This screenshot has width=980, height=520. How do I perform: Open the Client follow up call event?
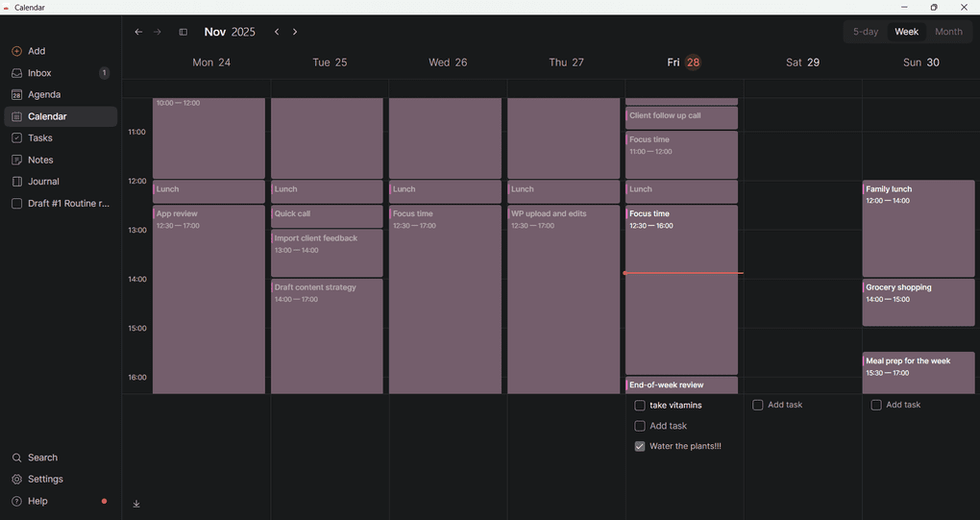pyautogui.click(x=682, y=118)
